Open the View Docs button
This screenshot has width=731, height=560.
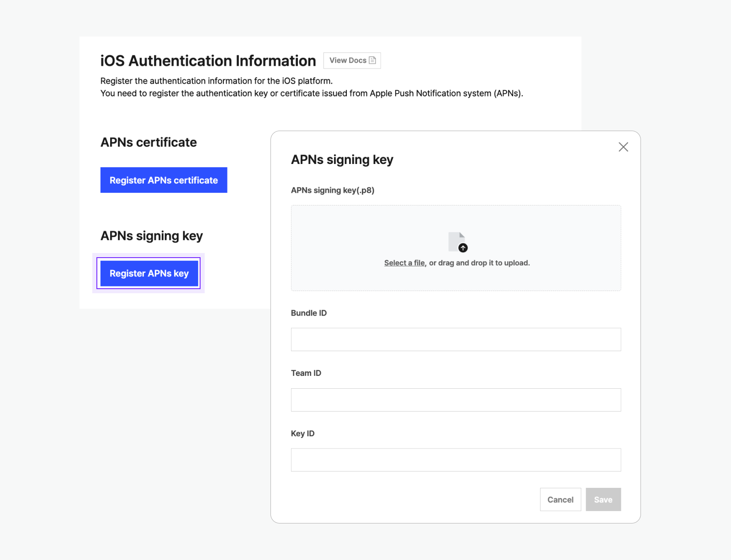click(x=352, y=60)
